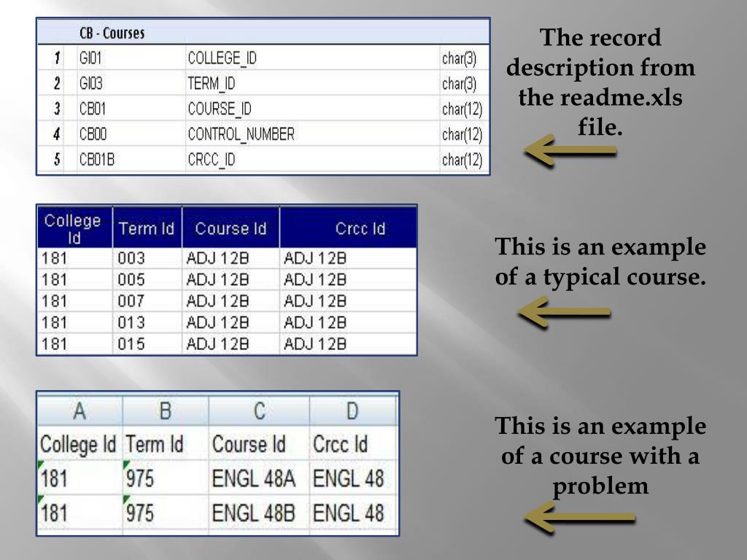Select the COLLEGE_ID field name
747x560 pixels.
(x=222, y=58)
